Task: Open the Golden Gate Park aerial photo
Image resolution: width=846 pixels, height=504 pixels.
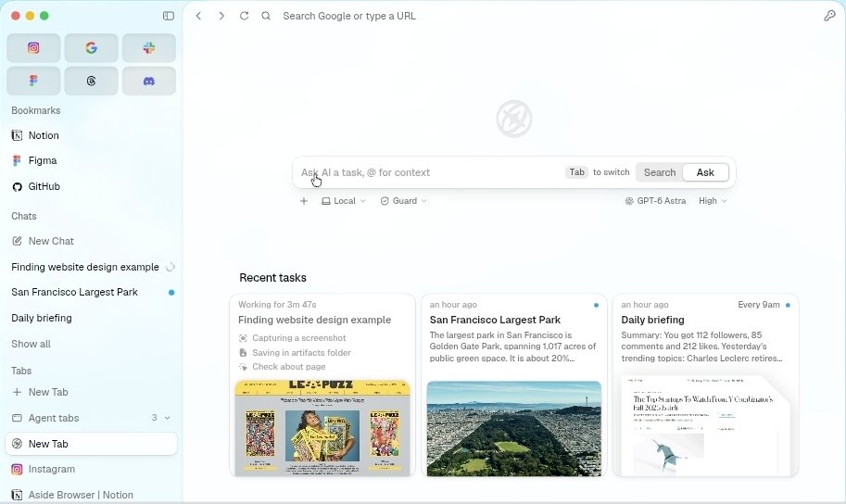Action: [513, 428]
